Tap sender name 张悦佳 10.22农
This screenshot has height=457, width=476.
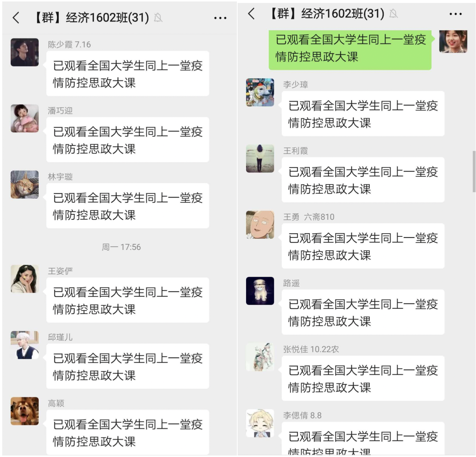pos(311,349)
